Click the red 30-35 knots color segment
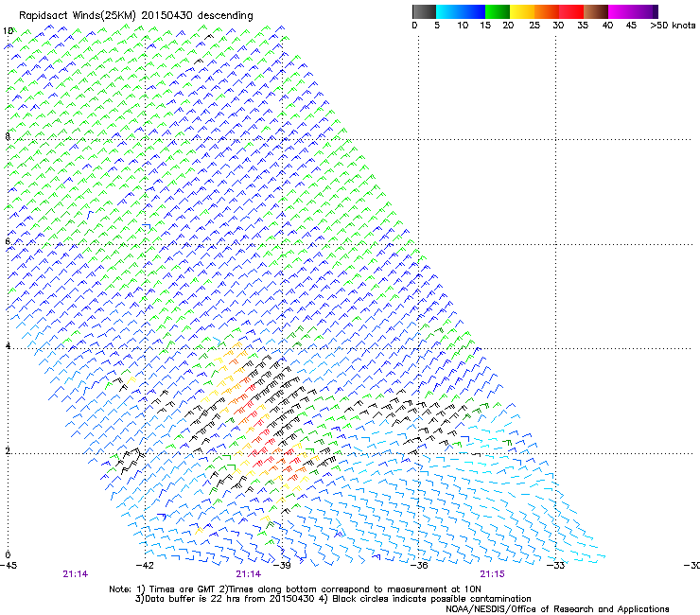 coord(571,11)
